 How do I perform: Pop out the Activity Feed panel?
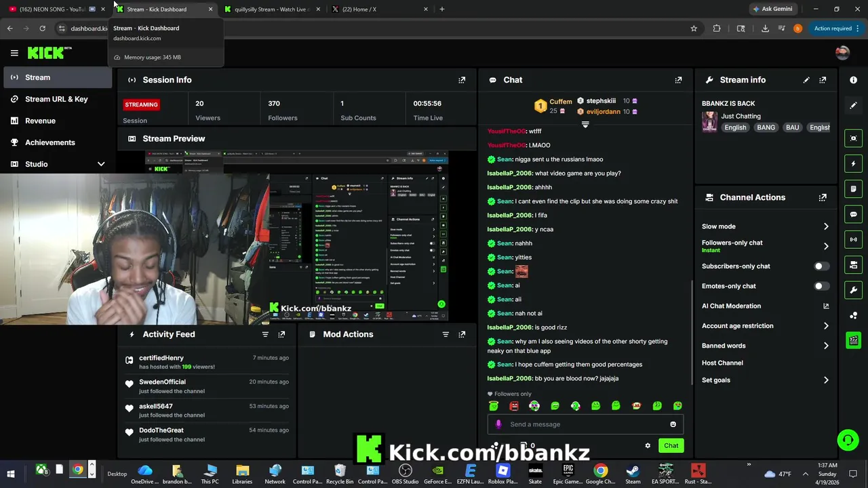[x=281, y=334]
